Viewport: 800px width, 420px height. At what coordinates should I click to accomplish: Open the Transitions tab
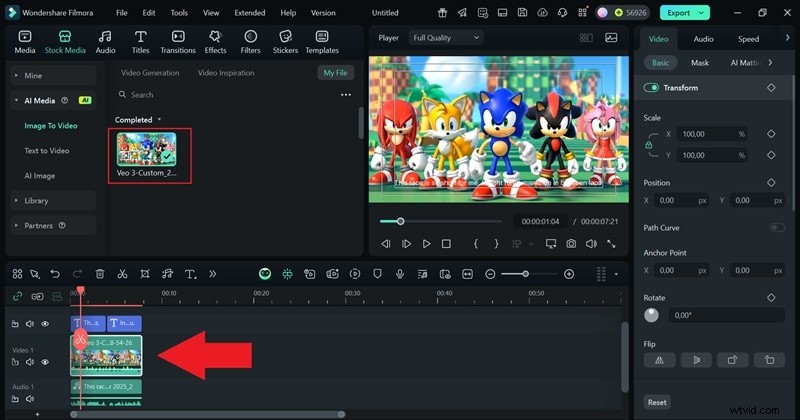point(178,42)
